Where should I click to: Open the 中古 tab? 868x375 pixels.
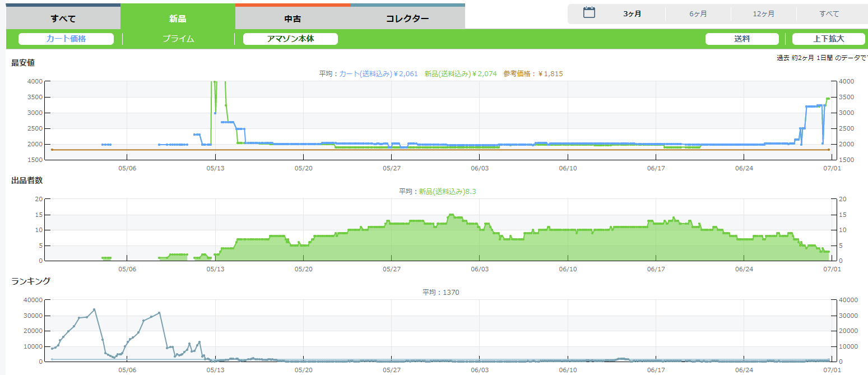coord(293,19)
